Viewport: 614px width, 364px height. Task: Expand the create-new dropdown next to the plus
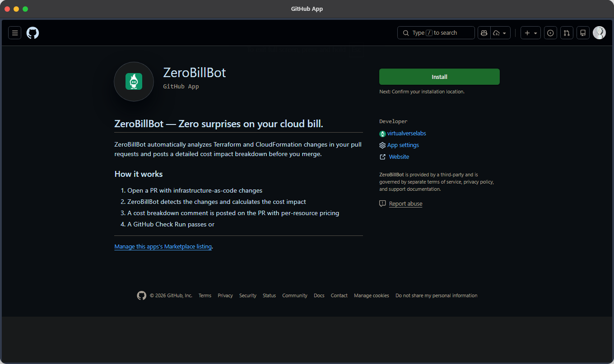[535, 32]
